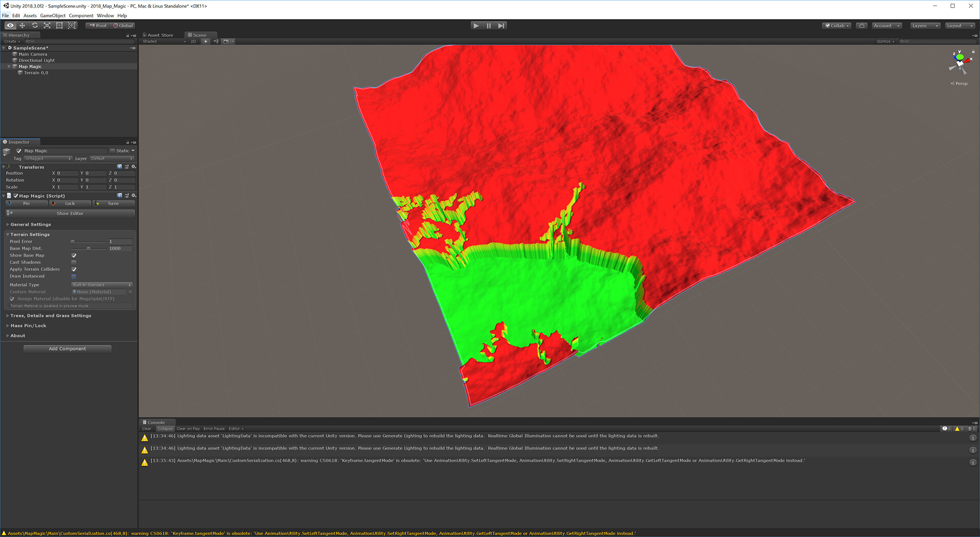980x537 pixels.
Task: Toggle scene audio in the Scene view
Action: 216,41
